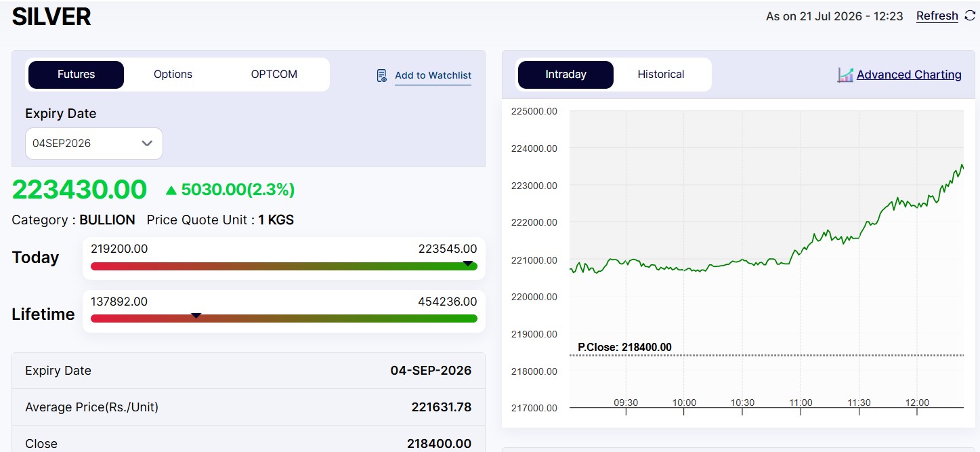The width and height of the screenshot is (980, 452).
Task: Click the SILVER page heading
Action: 51,17
